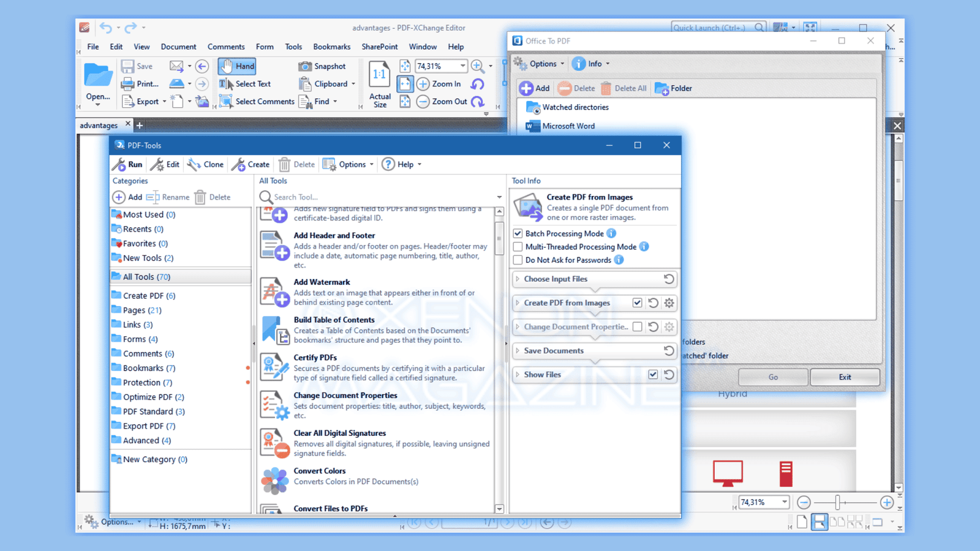Image resolution: width=980 pixels, height=551 pixels.
Task: Open the Comments menu
Action: [x=226, y=47]
